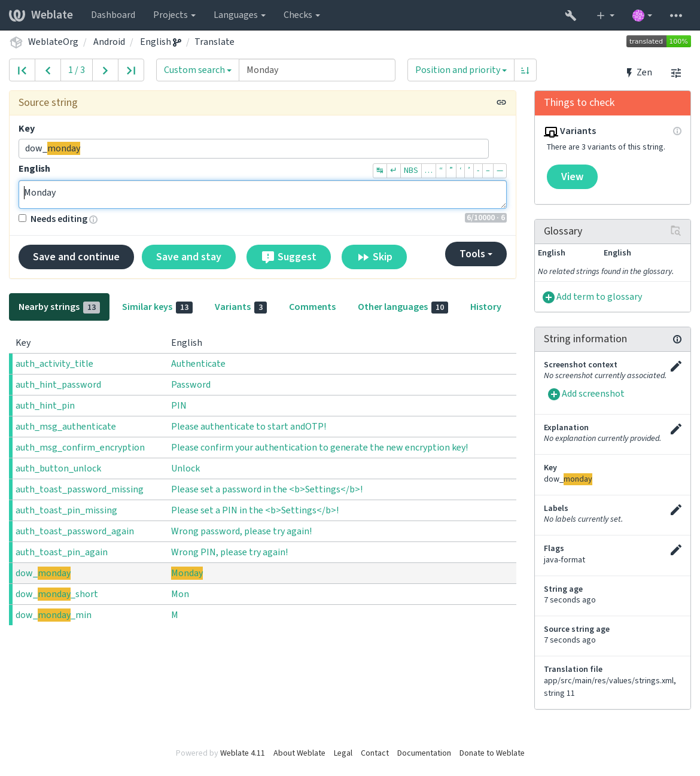Needs editing help info icon
The width and height of the screenshot is (700, 776).
[93, 220]
